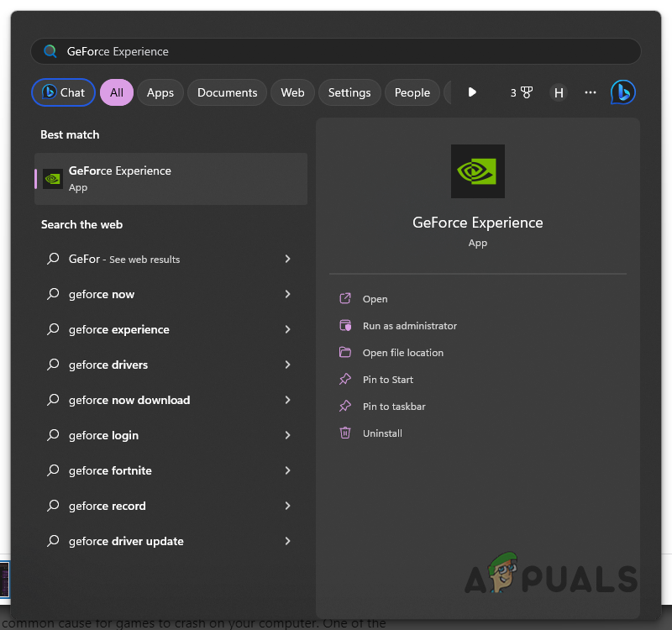Click the Open action icon

tap(345, 298)
